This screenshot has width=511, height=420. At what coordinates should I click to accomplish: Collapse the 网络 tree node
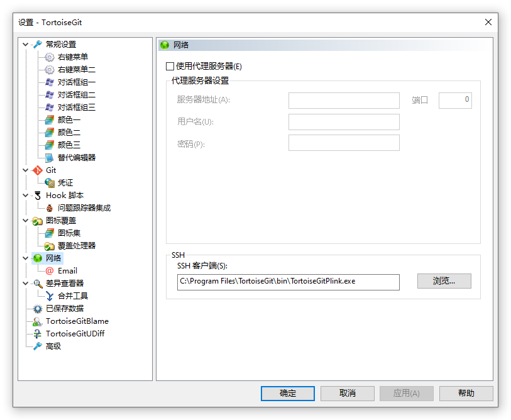tap(25, 258)
